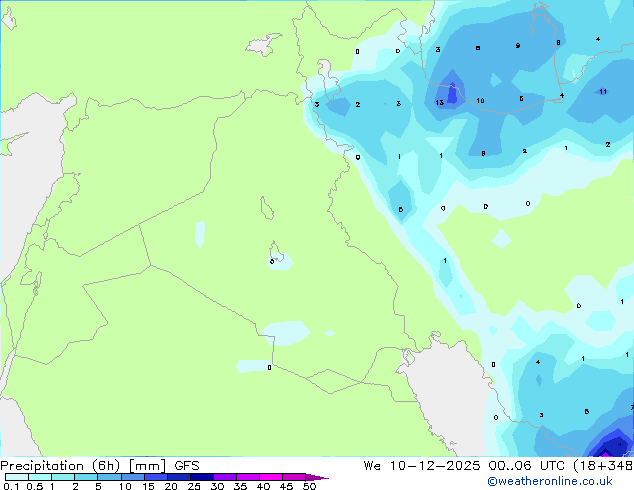Click the '9' precipitation value on the map
Image resolution: width=634 pixels, height=490 pixels.
point(518,46)
